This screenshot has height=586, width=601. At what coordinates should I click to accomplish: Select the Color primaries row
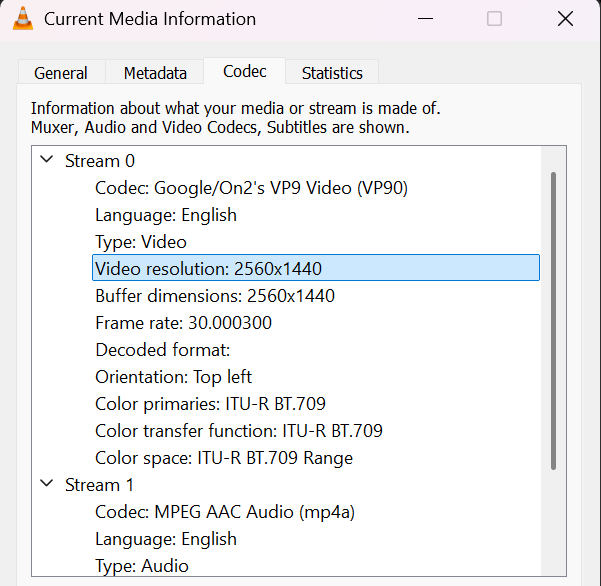point(210,404)
